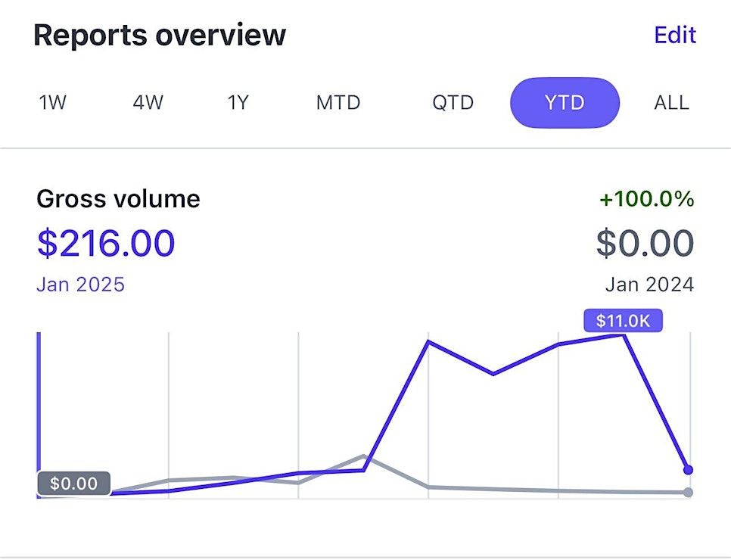This screenshot has height=560, width=731.
Task: Select the 1W time range tab
Action: [x=53, y=102]
